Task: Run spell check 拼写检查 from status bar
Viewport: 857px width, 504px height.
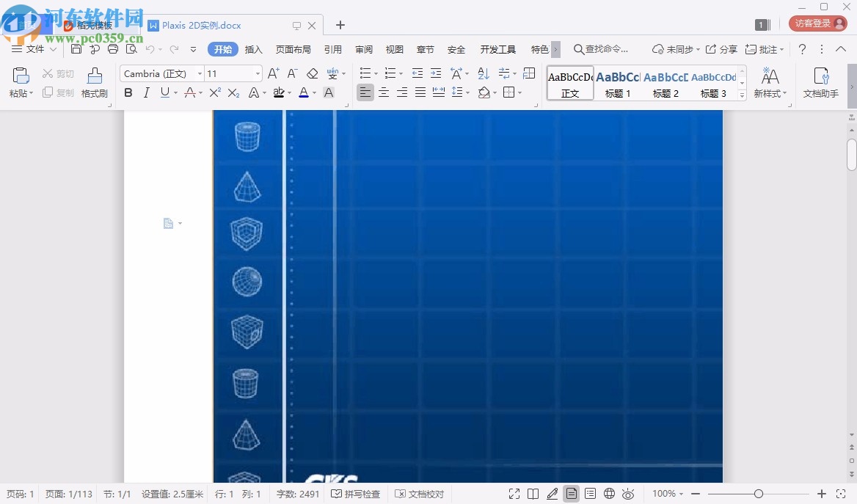Action: 355,494
